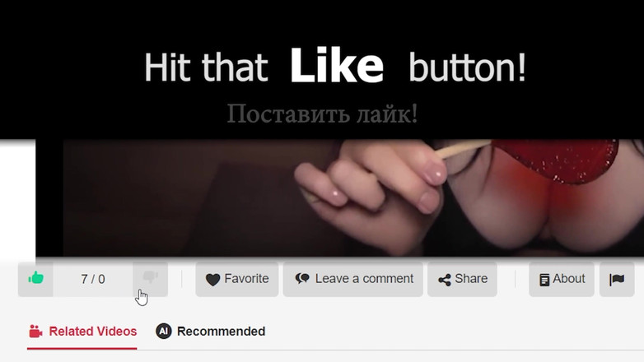The image size is (644, 362).
Task: Click the share nodes icon
Action: click(445, 280)
